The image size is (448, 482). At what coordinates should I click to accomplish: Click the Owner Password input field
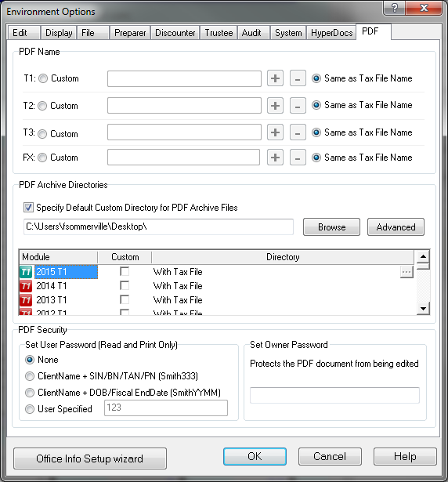334,395
